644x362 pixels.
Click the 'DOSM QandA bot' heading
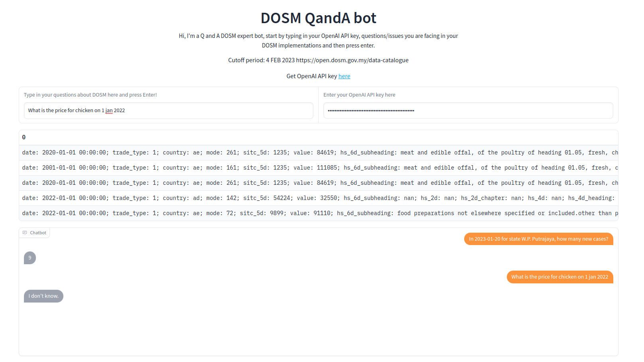click(x=318, y=18)
